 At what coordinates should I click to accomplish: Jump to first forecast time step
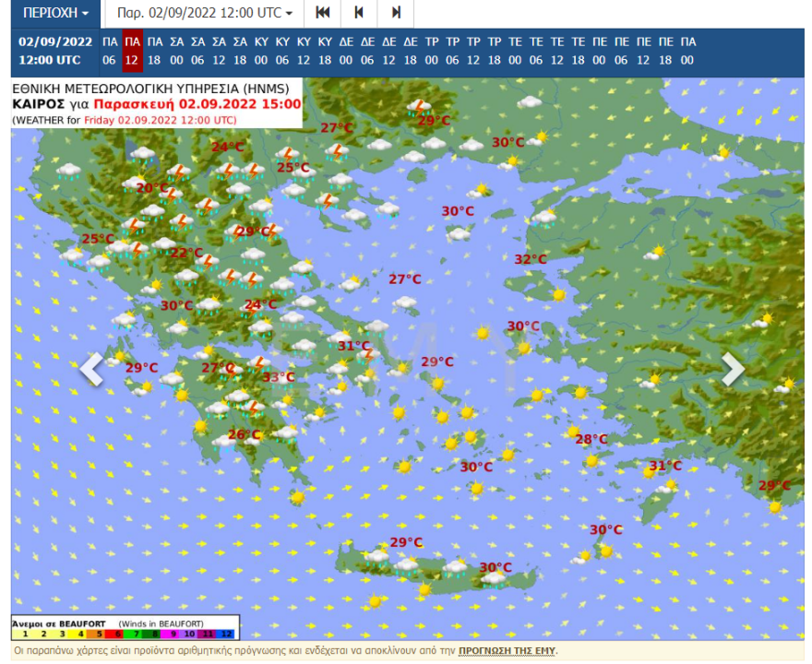point(322,14)
